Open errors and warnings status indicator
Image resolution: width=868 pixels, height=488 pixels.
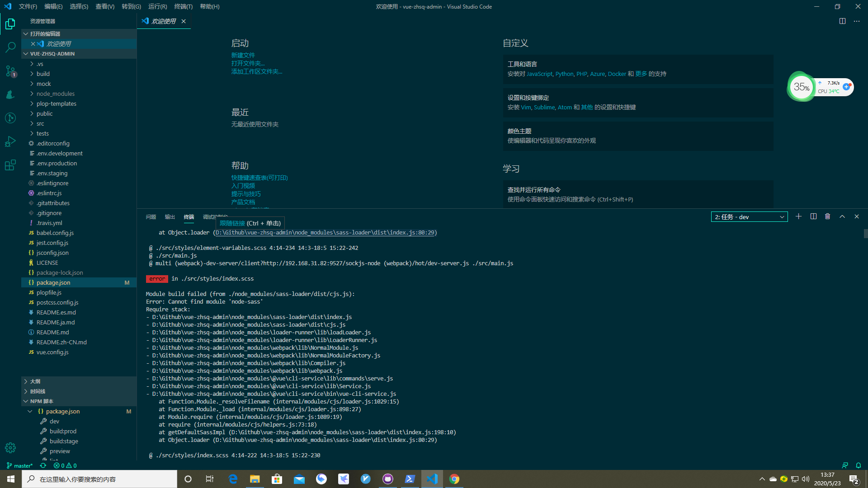(65, 465)
